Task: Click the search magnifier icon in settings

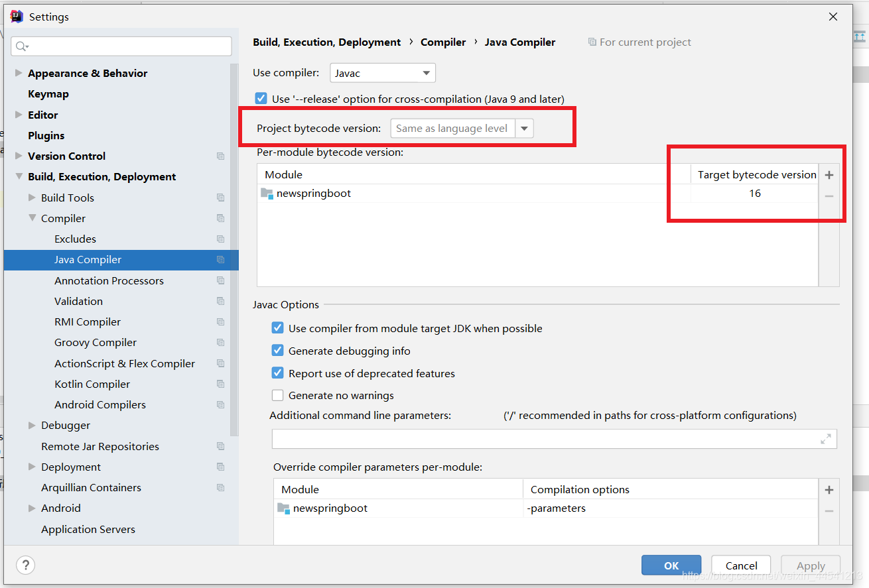Action: pos(20,47)
